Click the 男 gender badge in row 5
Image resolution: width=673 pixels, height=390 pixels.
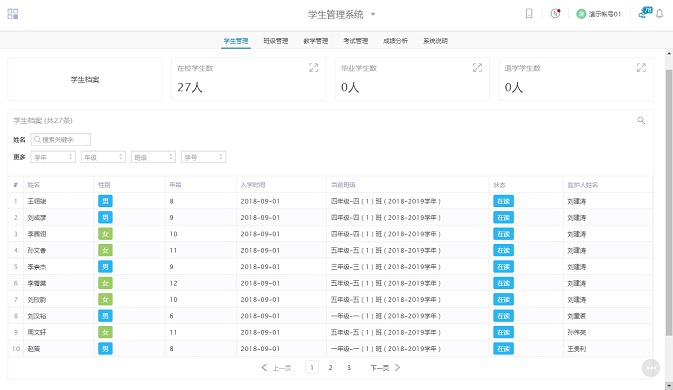pos(105,267)
